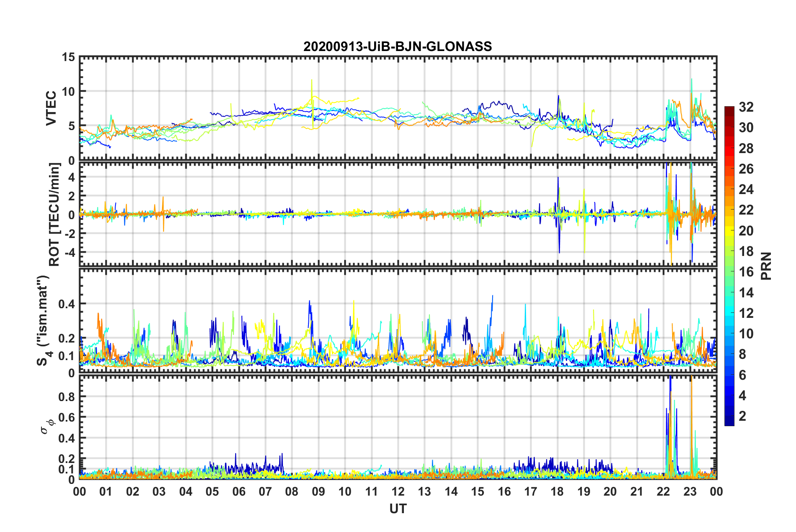
Task: Click colorbar tick label 30
Action: point(746,128)
